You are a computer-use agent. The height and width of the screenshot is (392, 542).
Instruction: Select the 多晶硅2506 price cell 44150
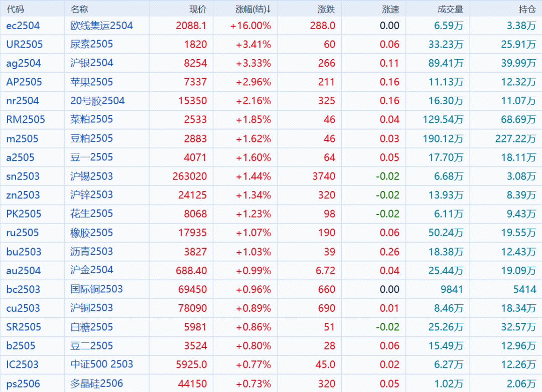pos(193,384)
